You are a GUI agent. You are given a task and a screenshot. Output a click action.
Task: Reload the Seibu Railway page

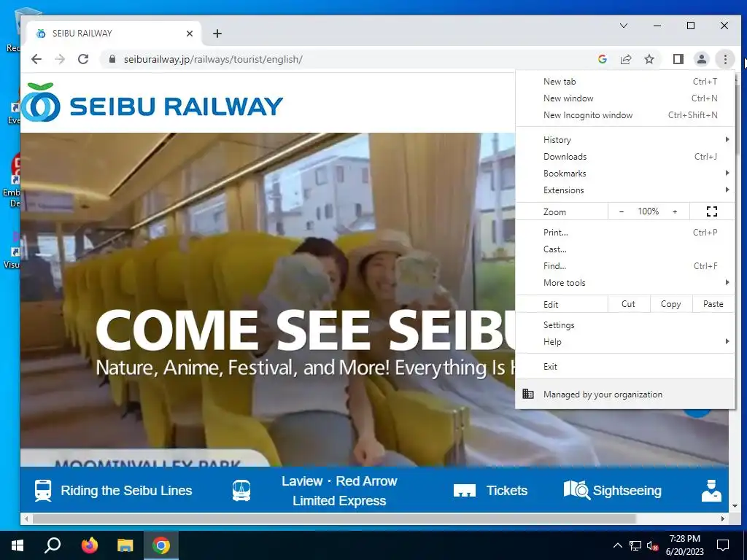point(83,59)
